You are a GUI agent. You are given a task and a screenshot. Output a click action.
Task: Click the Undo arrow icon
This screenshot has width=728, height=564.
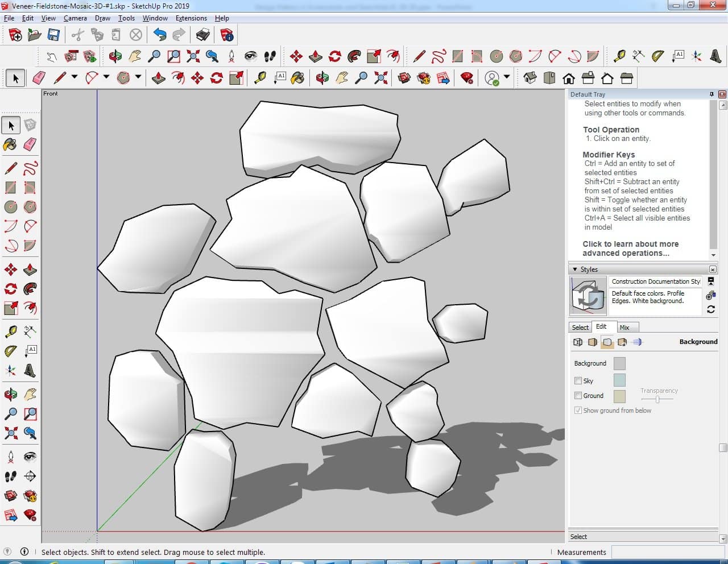click(x=160, y=35)
